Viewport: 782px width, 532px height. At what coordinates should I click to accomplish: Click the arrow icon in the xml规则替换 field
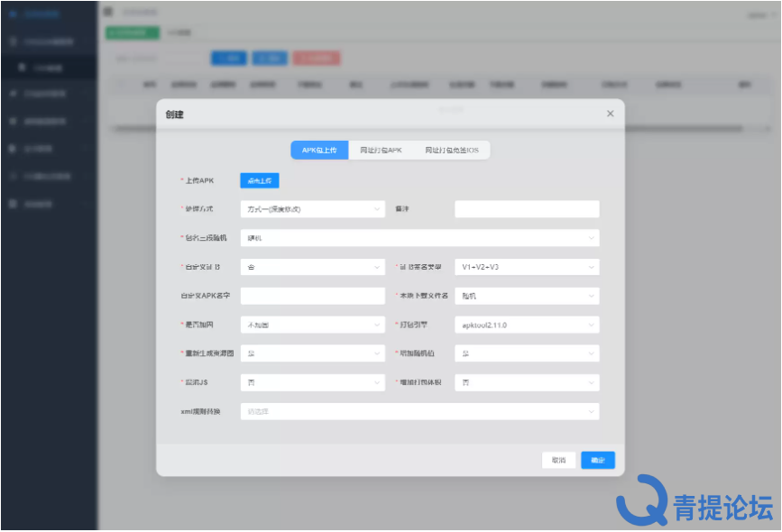click(592, 411)
